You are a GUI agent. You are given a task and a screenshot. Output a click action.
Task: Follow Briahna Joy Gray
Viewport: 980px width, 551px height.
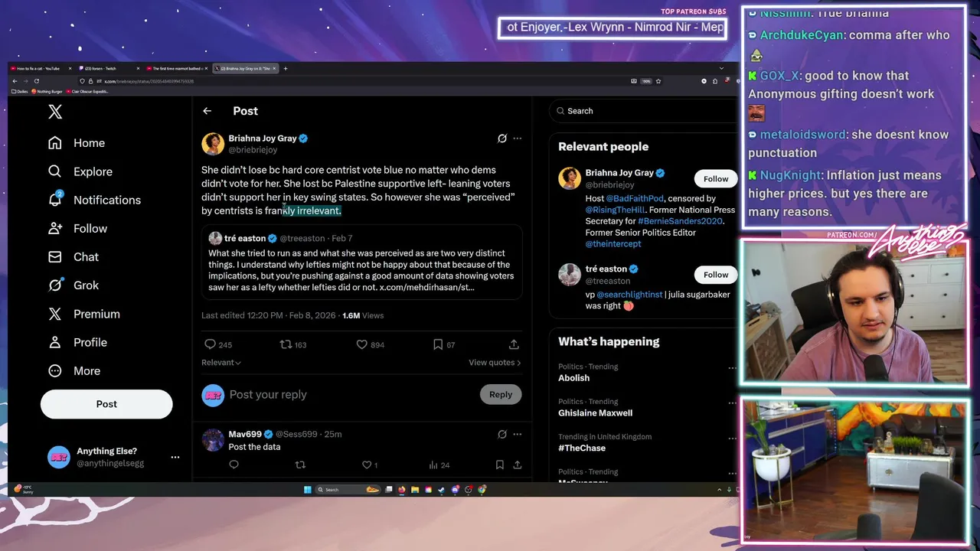pyautogui.click(x=716, y=178)
